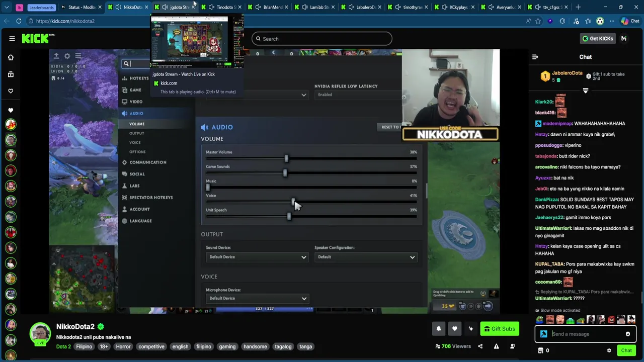Open chat settings gear
The width and height of the screenshot is (644, 362).
[609, 350]
